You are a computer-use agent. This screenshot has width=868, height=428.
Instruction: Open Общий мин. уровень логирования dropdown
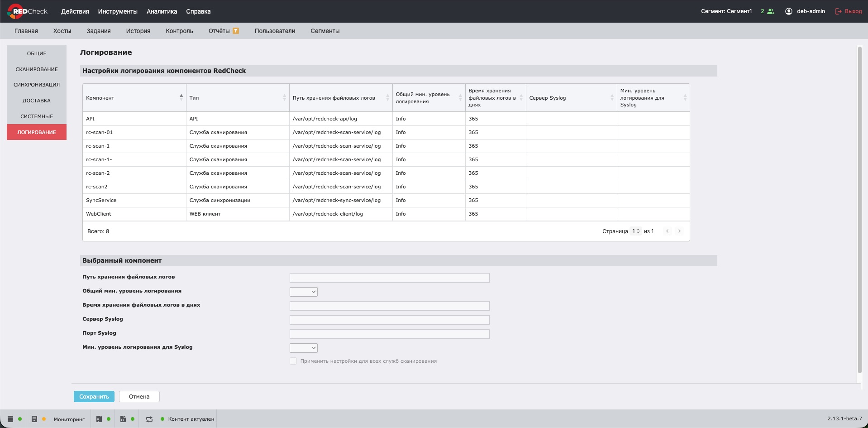[x=304, y=292]
